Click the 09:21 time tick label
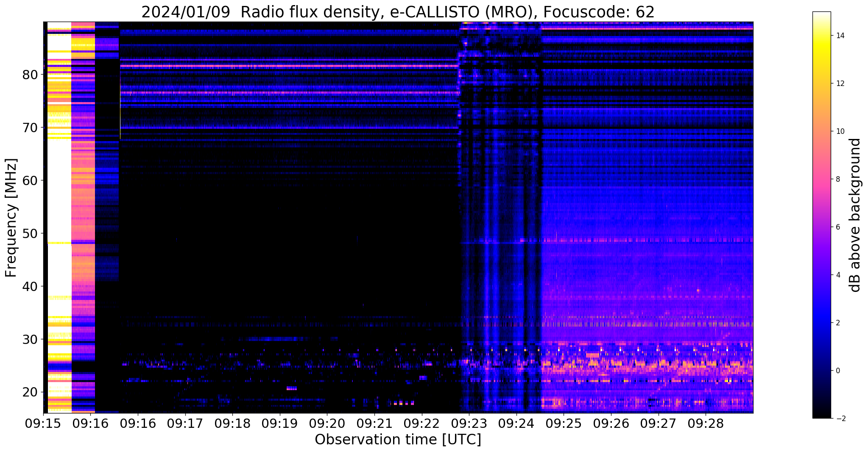The image size is (868, 452). coord(374,424)
